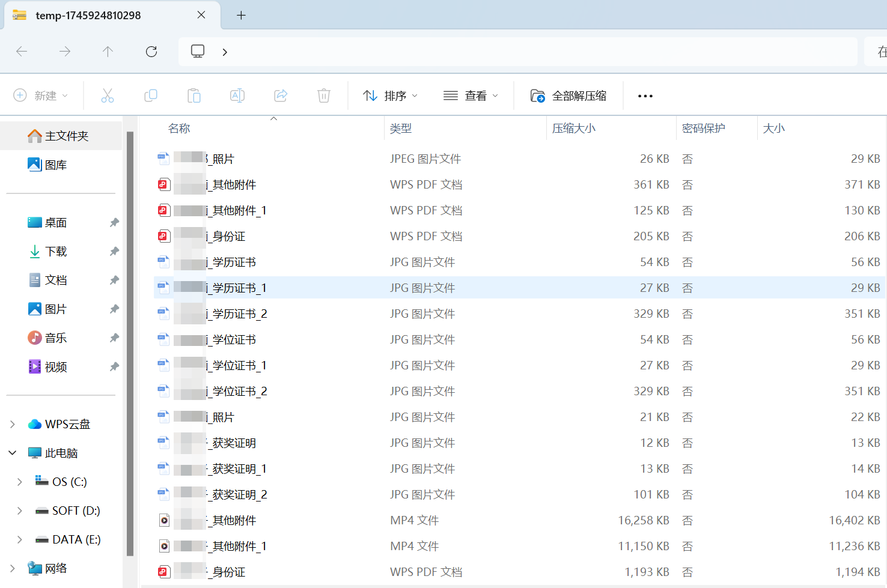887x588 pixels.
Task: Open 音乐 in the sidebar
Action: coord(61,338)
